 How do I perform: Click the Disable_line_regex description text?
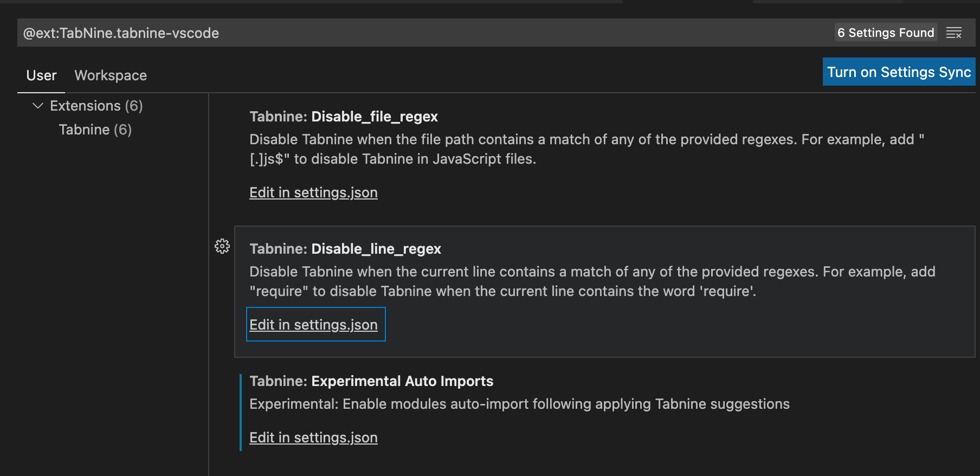point(592,281)
